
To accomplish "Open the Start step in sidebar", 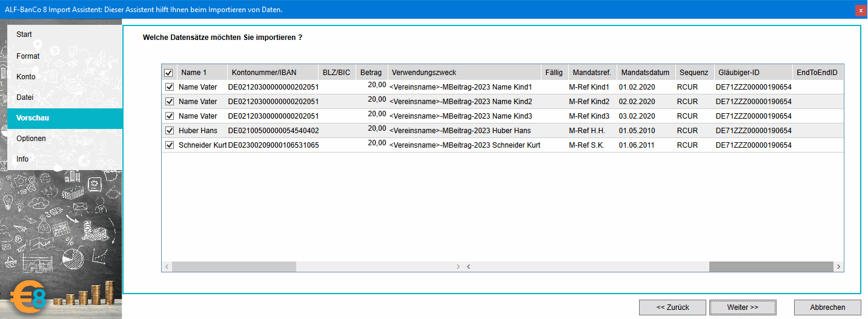I will [24, 35].
